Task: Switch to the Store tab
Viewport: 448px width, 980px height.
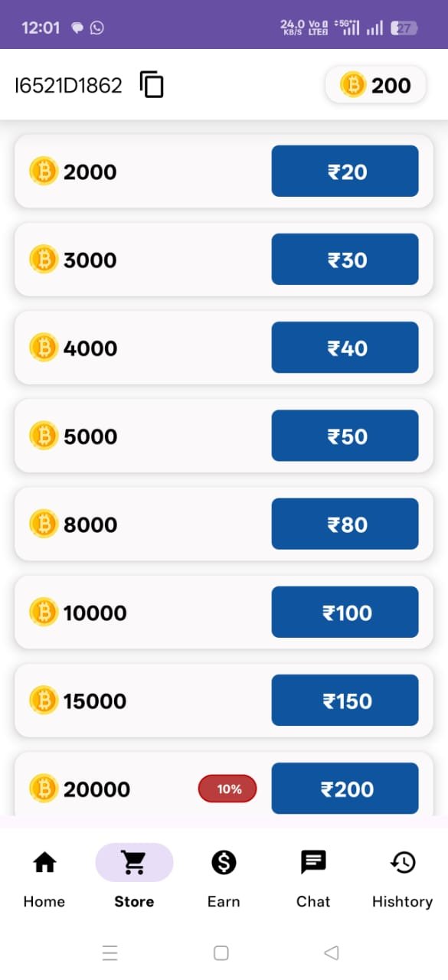Action: (133, 878)
